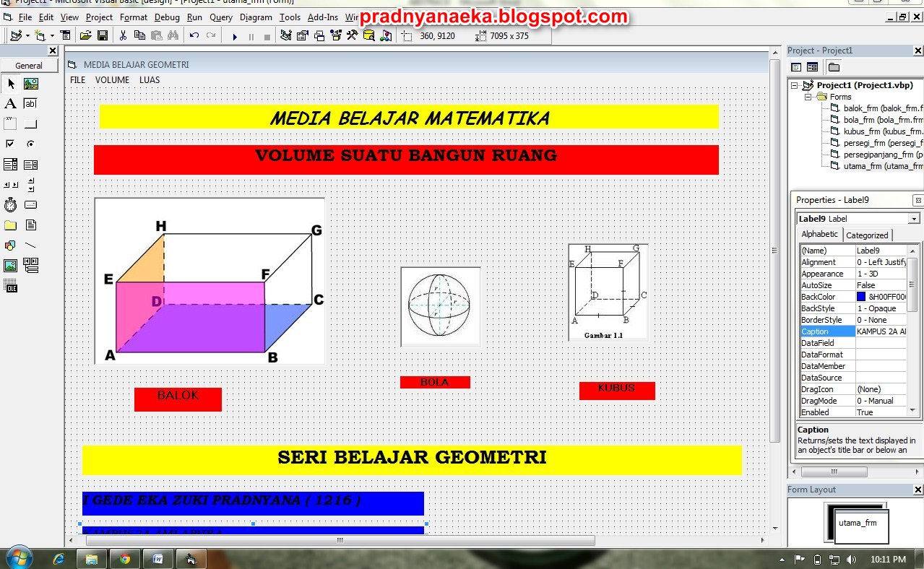Click the BALOK button on the form
Viewport: 924px width, 569px height.
click(177, 399)
